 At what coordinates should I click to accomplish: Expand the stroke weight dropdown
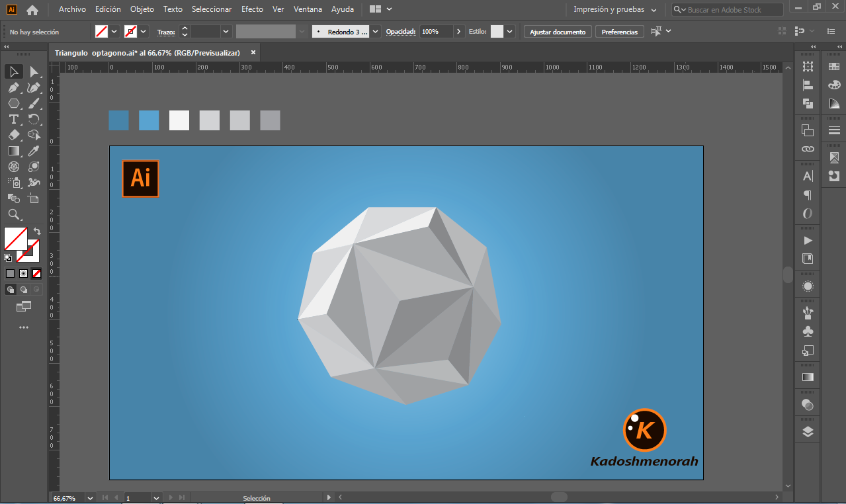(x=226, y=32)
